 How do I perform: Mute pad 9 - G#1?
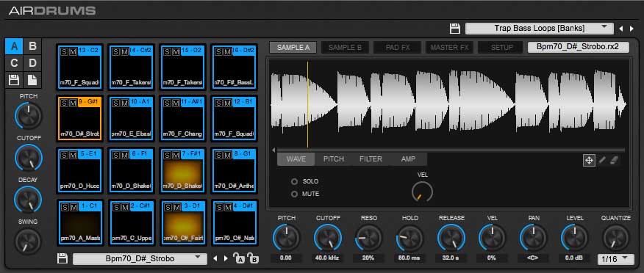[x=72, y=103]
